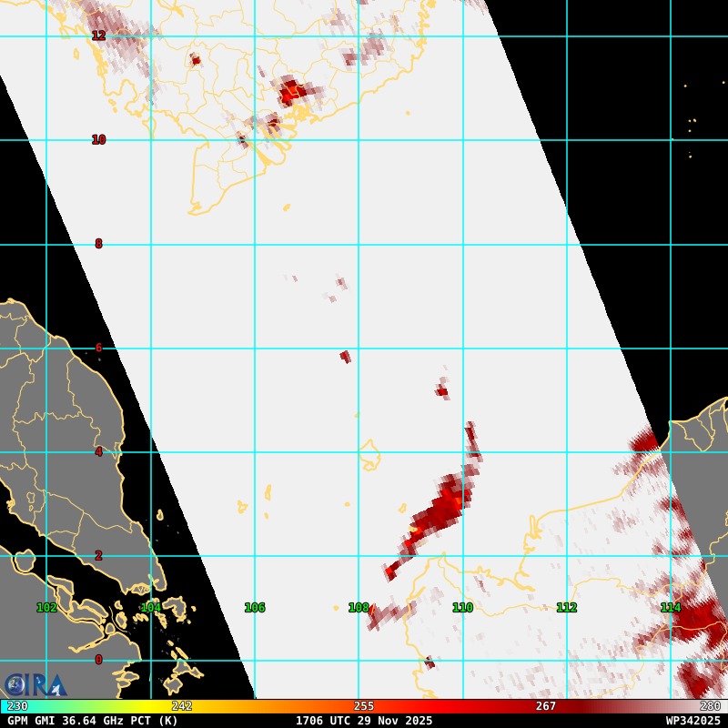Image resolution: width=728 pixels, height=728 pixels.
Task: Click the 255 value on color scale
Action: tap(364, 706)
